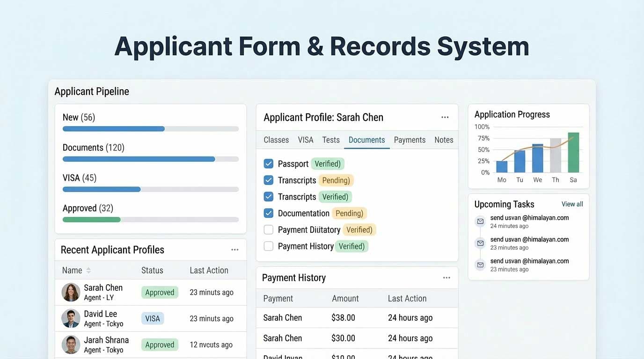Click the first upcoming task mail icon
The image size is (644, 359).
coord(480,221)
